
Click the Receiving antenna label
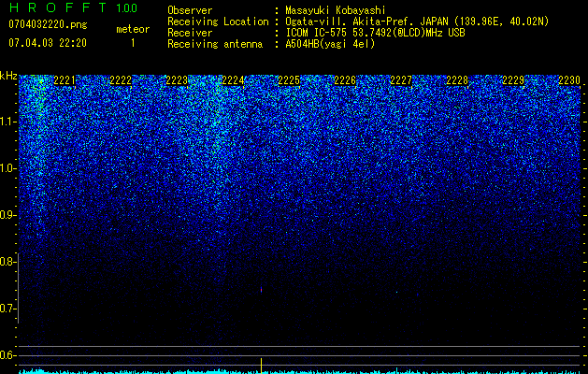215,44
